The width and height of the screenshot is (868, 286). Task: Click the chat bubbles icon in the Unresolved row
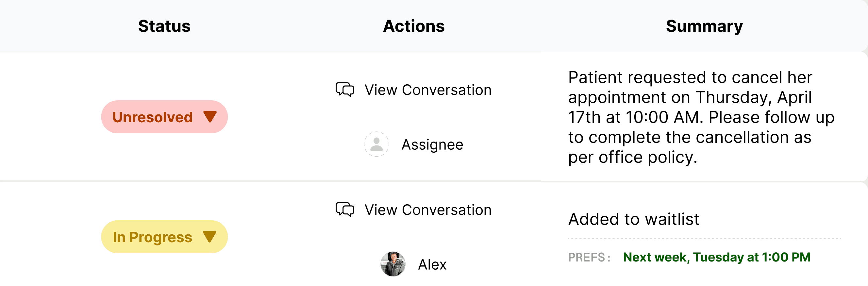tap(345, 90)
